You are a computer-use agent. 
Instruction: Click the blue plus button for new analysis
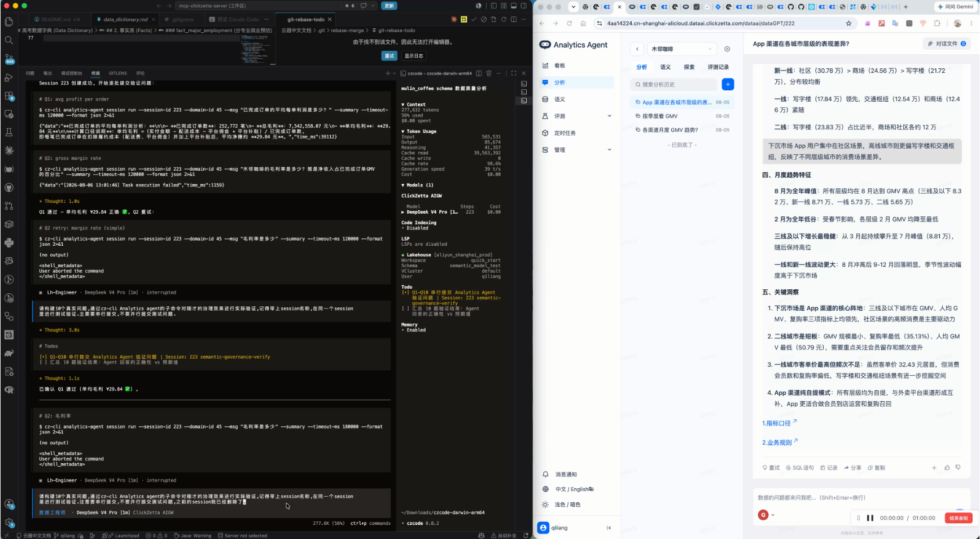728,84
